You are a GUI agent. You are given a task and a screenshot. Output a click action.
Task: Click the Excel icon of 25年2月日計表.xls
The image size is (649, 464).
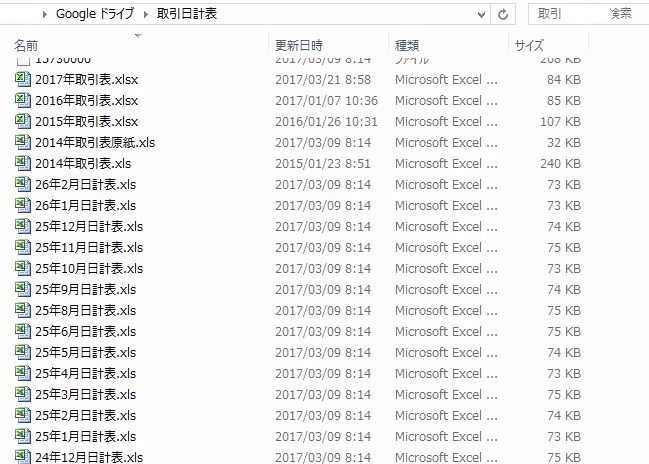(x=23, y=415)
